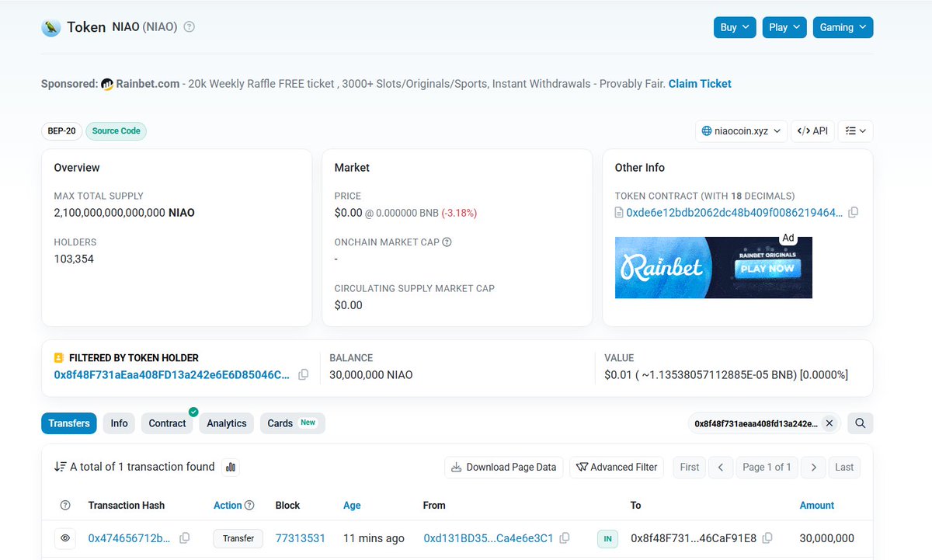Go to the previous page arrow

coord(721,467)
